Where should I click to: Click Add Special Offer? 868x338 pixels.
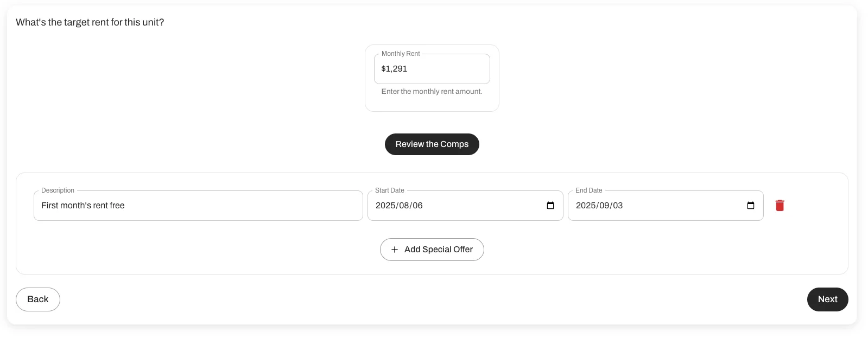click(x=432, y=250)
